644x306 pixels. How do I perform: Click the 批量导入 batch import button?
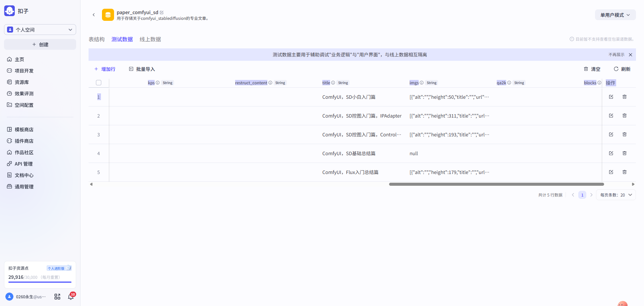coord(142,69)
